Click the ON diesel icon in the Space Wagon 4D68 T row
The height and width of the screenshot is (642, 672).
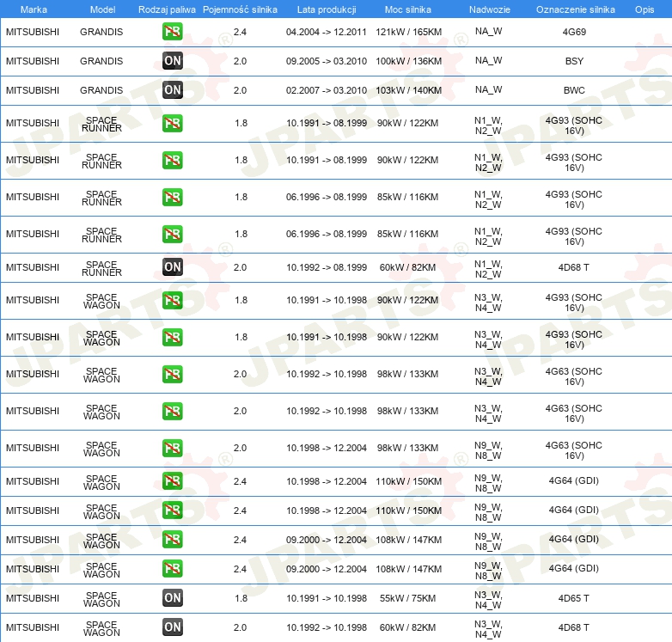pos(172,627)
